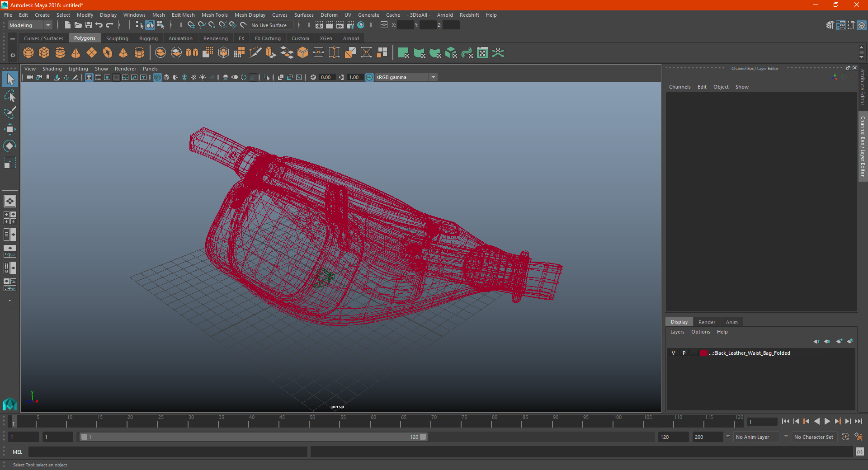Open Channels menu in Channel Box
Image resolution: width=868 pixels, height=470 pixels.
(680, 87)
